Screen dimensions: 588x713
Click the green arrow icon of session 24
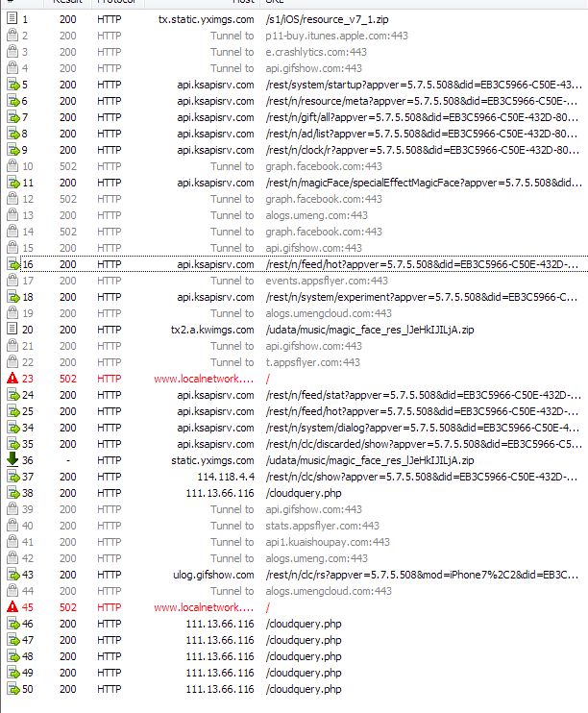click(13, 395)
